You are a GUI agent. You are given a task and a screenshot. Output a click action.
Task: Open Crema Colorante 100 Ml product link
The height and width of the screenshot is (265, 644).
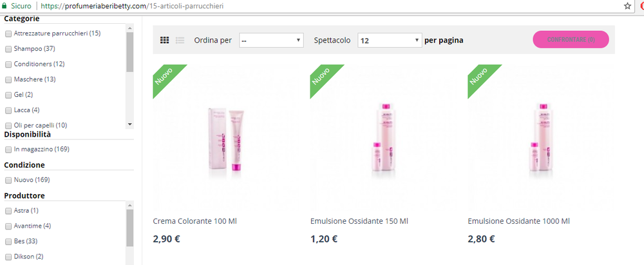pos(194,221)
